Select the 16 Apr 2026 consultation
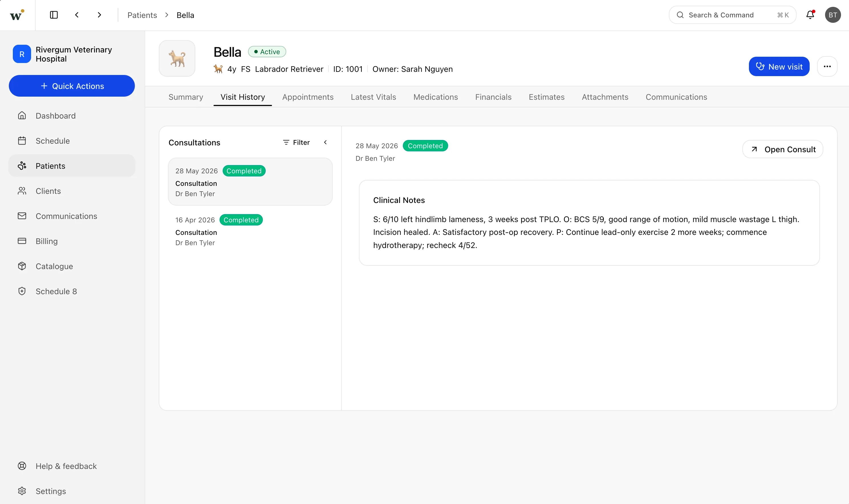Viewport: 849px width, 504px height. click(250, 231)
